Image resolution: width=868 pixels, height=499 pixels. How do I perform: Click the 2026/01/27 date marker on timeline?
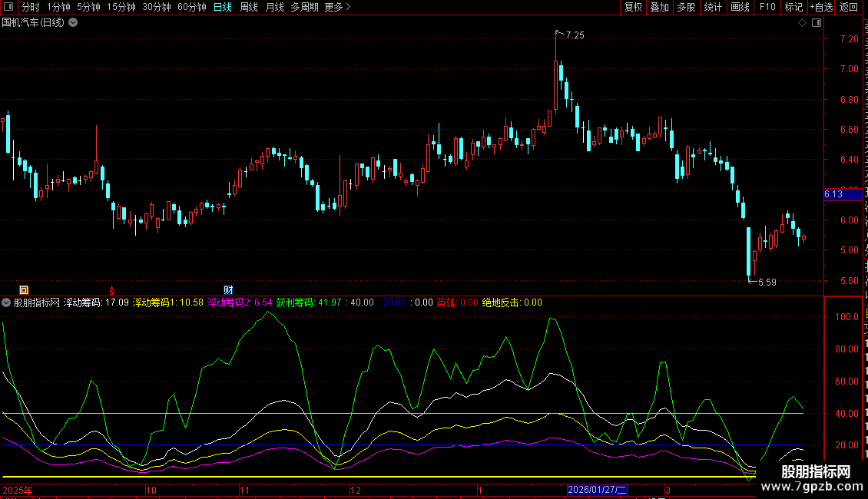pyautogui.click(x=598, y=490)
